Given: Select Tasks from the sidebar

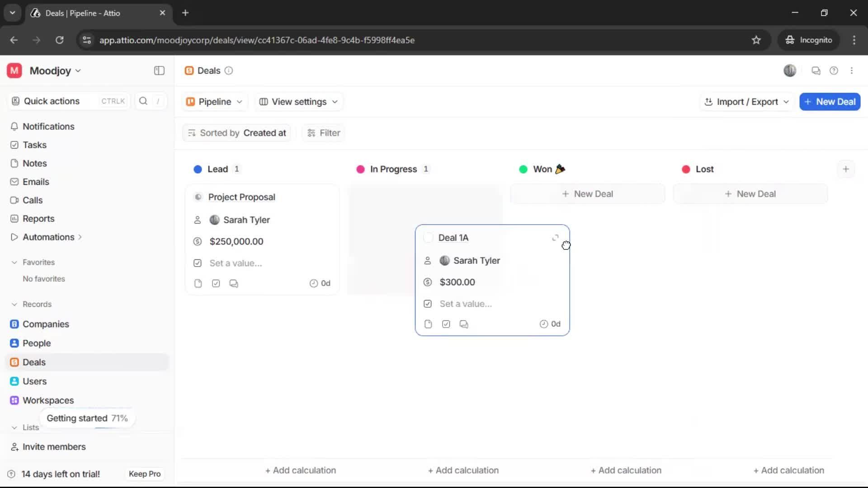Looking at the screenshot, I should click(34, 145).
